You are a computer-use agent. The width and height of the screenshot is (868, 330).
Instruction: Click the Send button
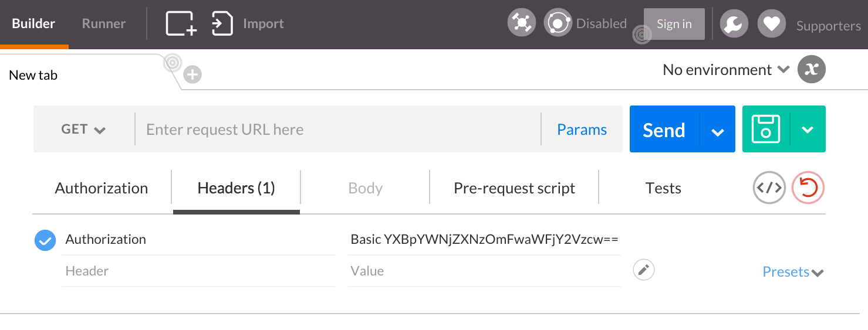(664, 130)
